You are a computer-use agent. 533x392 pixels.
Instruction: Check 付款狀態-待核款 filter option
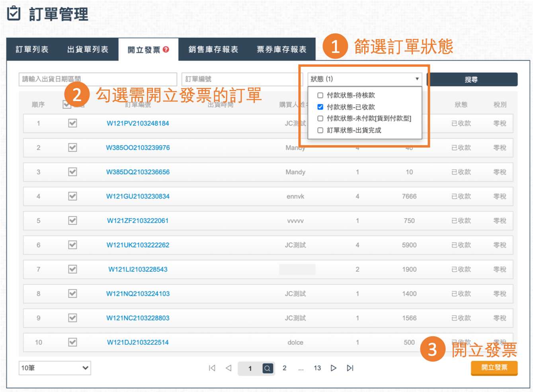click(320, 96)
